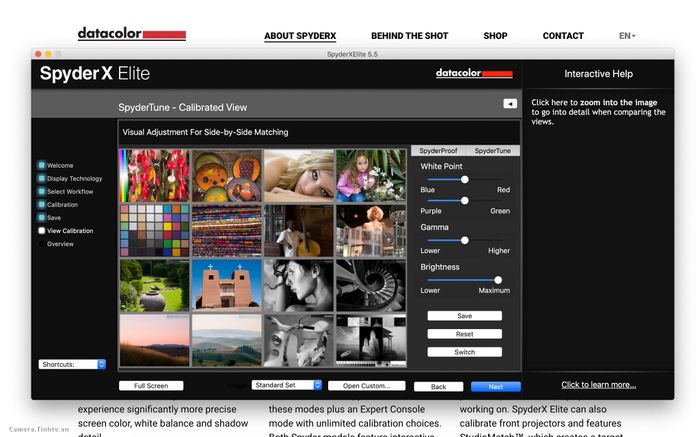Image resolution: width=700 pixels, height=437 pixels.
Task: Select Display Technology step in sidebar
Action: [x=70, y=179]
